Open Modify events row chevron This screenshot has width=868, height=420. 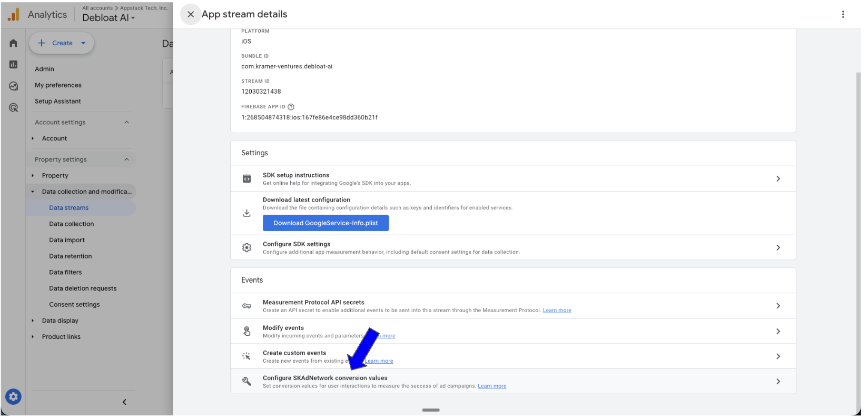pyautogui.click(x=778, y=331)
